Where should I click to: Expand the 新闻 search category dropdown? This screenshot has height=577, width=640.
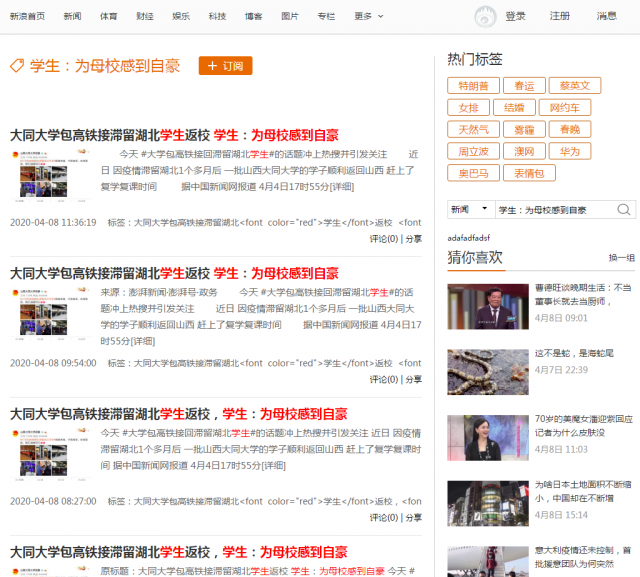(x=471, y=209)
